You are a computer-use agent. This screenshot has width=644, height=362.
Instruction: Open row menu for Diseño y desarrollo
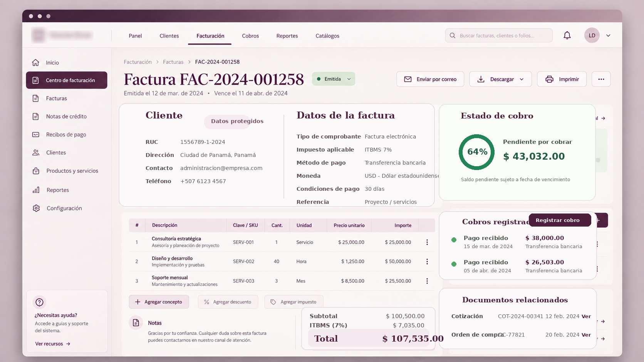click(427, 261)
